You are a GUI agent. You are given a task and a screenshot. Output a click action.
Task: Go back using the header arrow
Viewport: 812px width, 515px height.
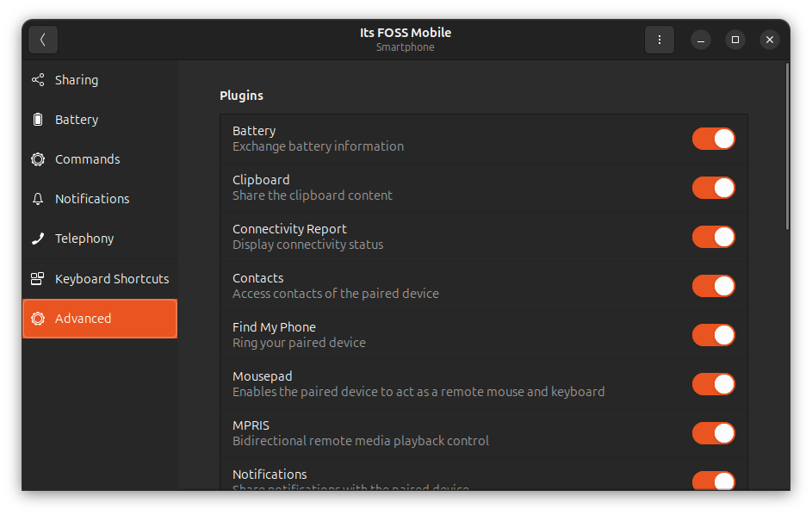43,40
